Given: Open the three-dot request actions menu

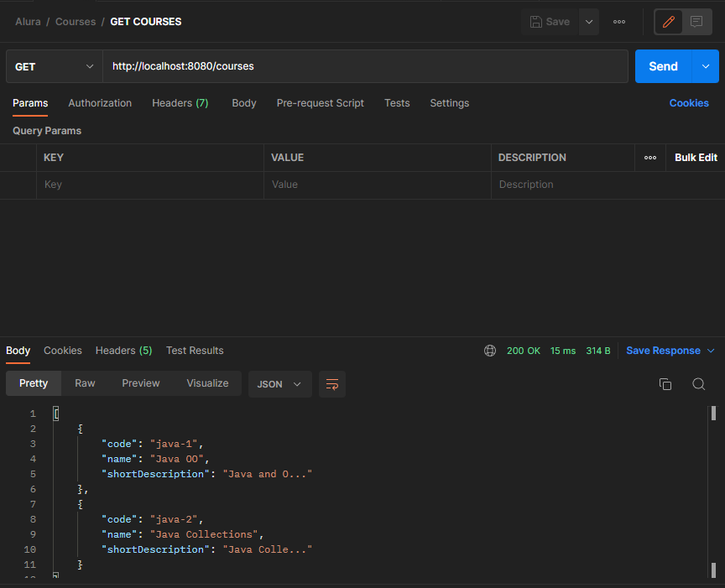Looking at the screenshot, I should pyautogui.click(x=619, y=21).
